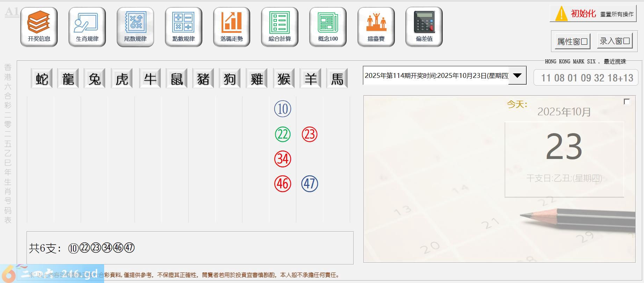644x283 pixels.
Task: Click 初始化 reset all operations button
Action: [x=593, y=14]
